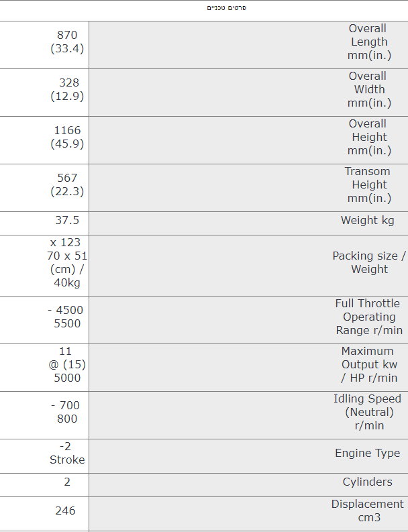Select the Weight kg label

coord(368,220)
